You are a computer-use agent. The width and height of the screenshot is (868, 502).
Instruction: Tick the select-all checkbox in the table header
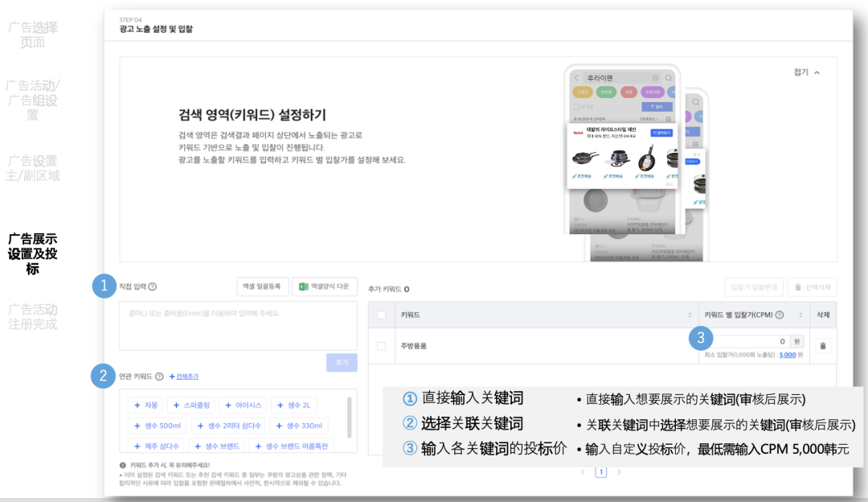point(382,315)
